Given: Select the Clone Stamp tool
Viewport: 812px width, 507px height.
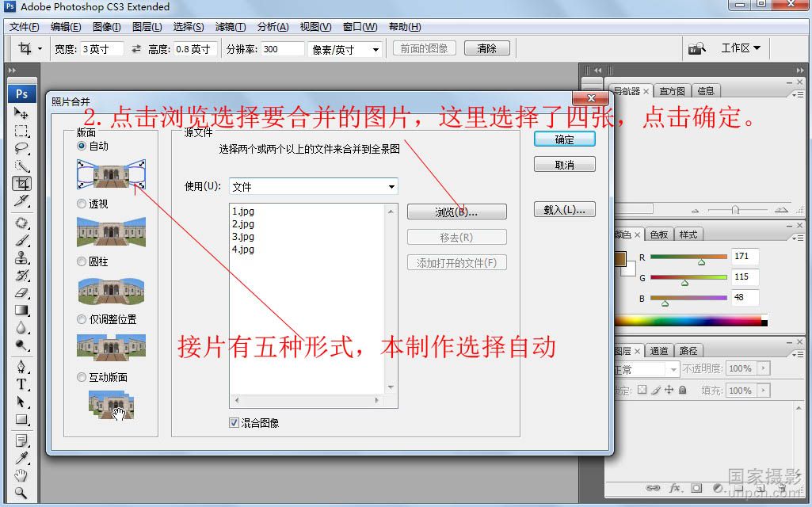Looking at the screenshot, I should (21, 257).
